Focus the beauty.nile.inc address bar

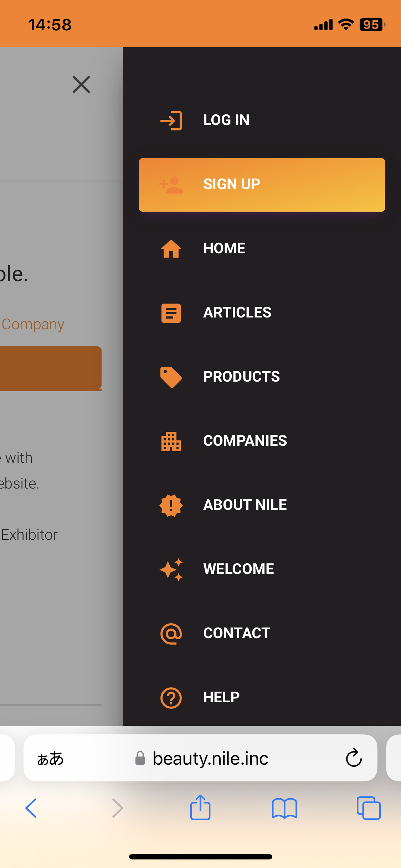(x=200, y=758)
